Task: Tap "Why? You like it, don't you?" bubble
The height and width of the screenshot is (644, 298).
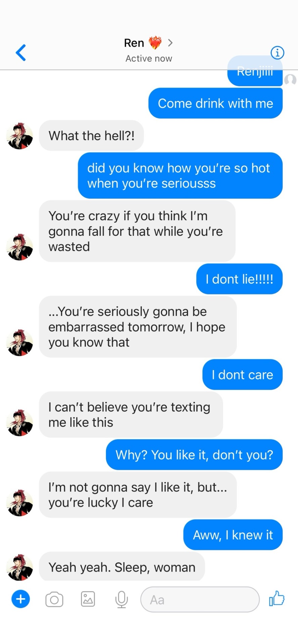Action: pyautogui.click(x=194, y=455)
